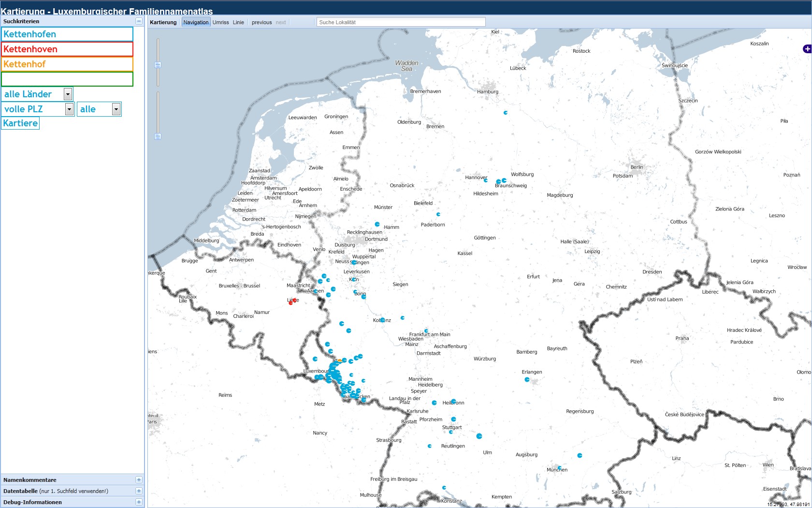Click the blue marker south of Hamburg
The height and width of the screenshot is (508, 812).
point(506,113)
